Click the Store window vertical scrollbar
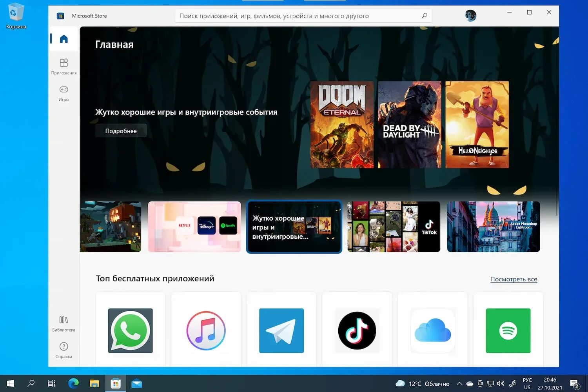This screenshot has width=588, height=392. (x=557, y=201)
